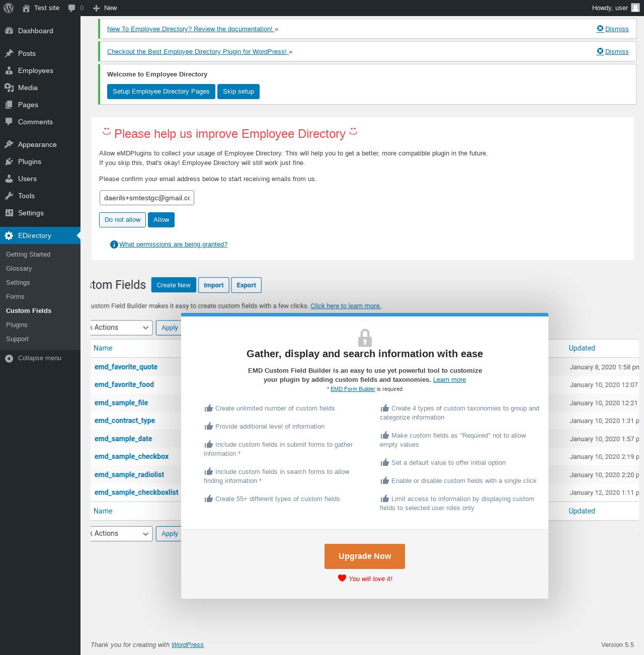The image size is (644, 655).
Task: Click the Export button
Action: pos(247,285)
